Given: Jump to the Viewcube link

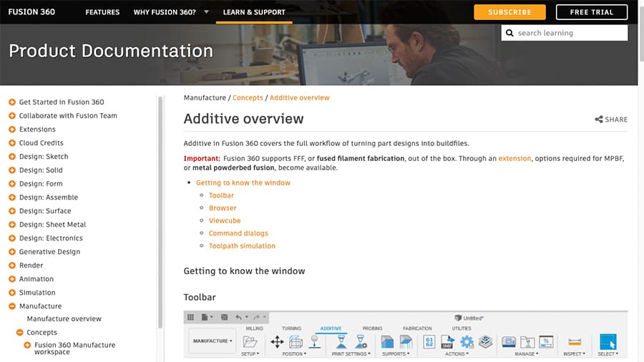Looking at the screenshot, I should click(x=225, y=220).
